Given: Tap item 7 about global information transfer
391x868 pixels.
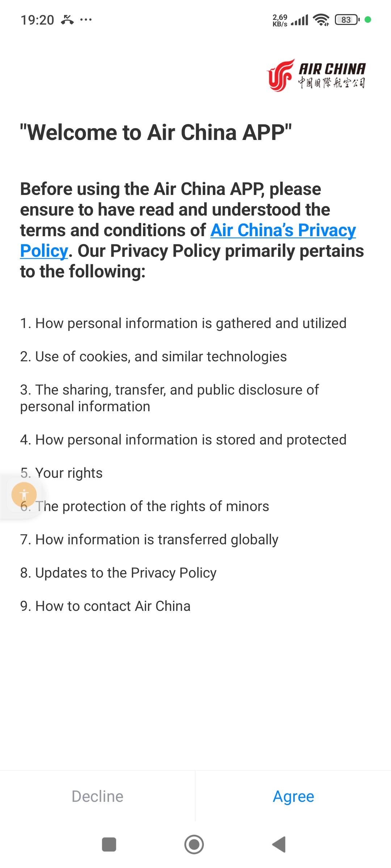Looking at the screenshot, I should 149,540.
